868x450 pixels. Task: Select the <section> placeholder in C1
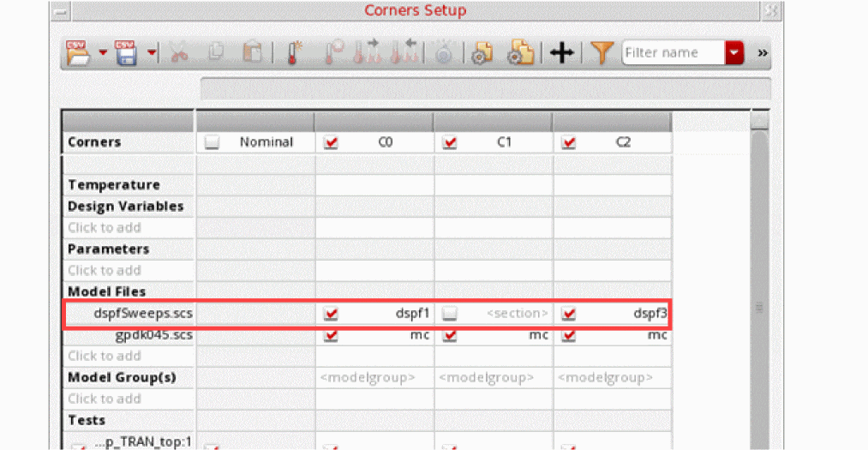[517, 313]
